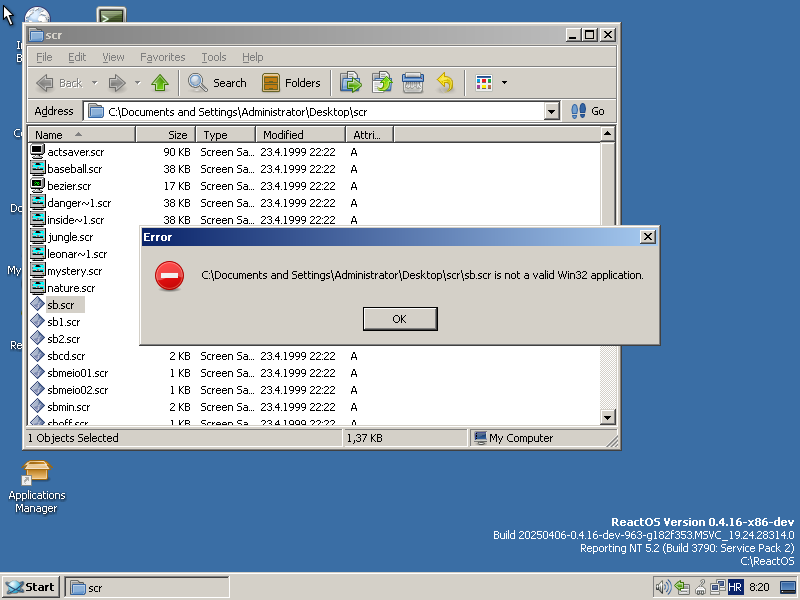Open the Start menu

tap(31, 587)
